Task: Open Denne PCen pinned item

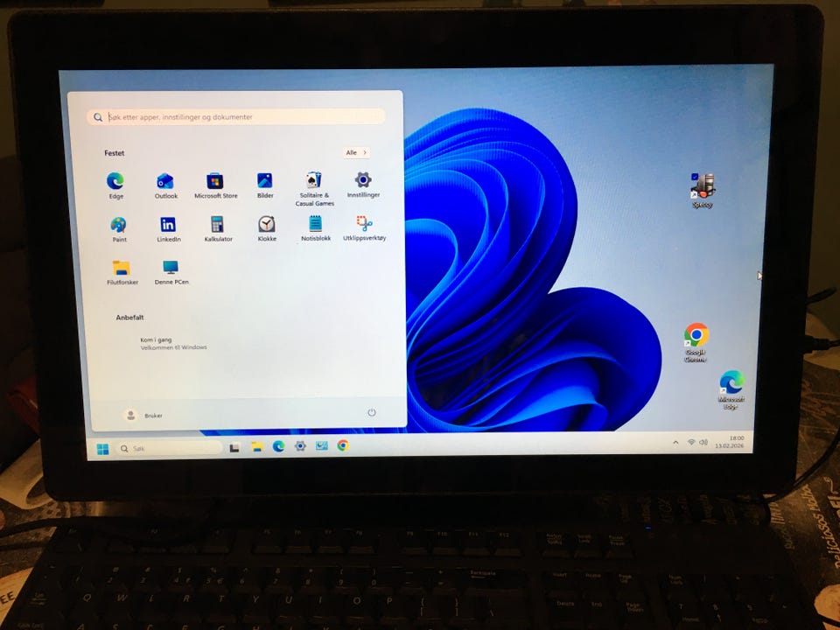Action: 171,272
